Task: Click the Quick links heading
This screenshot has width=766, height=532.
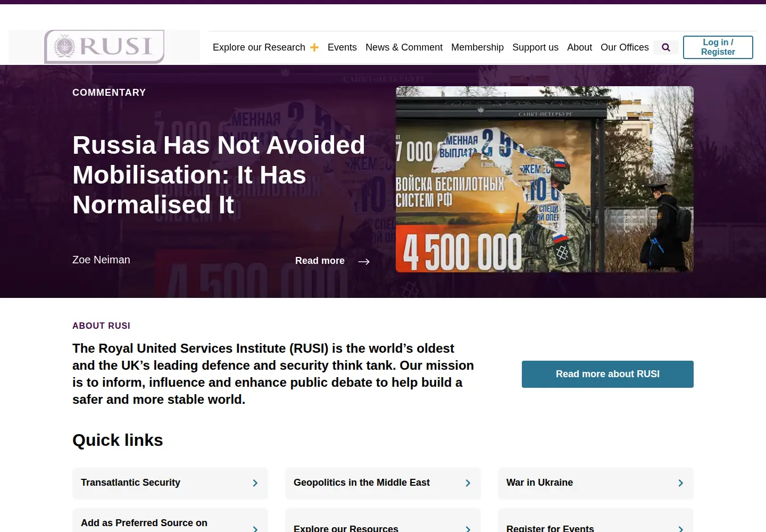Action: 118,440
